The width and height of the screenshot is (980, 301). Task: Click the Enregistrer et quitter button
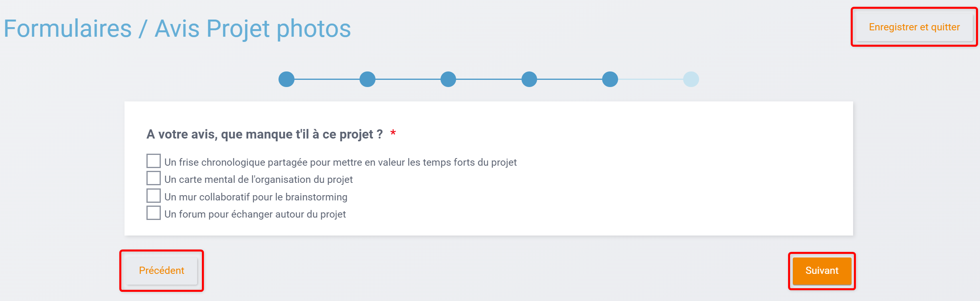(x=914, y=27)
